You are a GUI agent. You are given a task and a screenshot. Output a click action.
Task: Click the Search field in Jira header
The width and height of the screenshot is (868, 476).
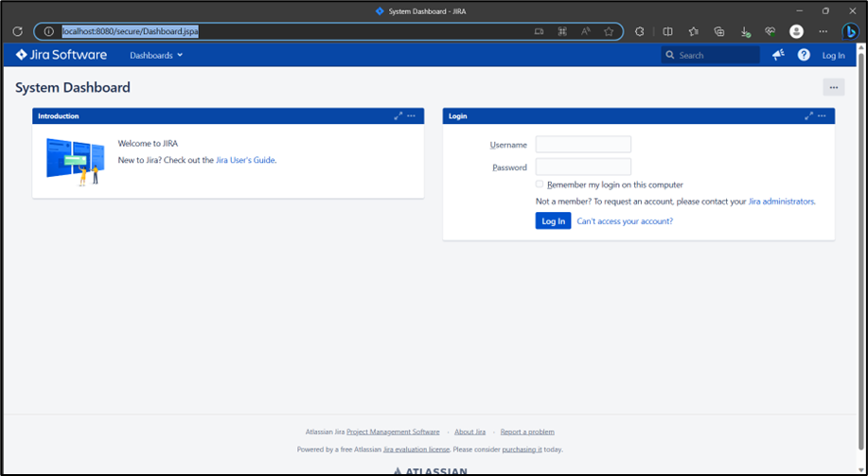710,55
